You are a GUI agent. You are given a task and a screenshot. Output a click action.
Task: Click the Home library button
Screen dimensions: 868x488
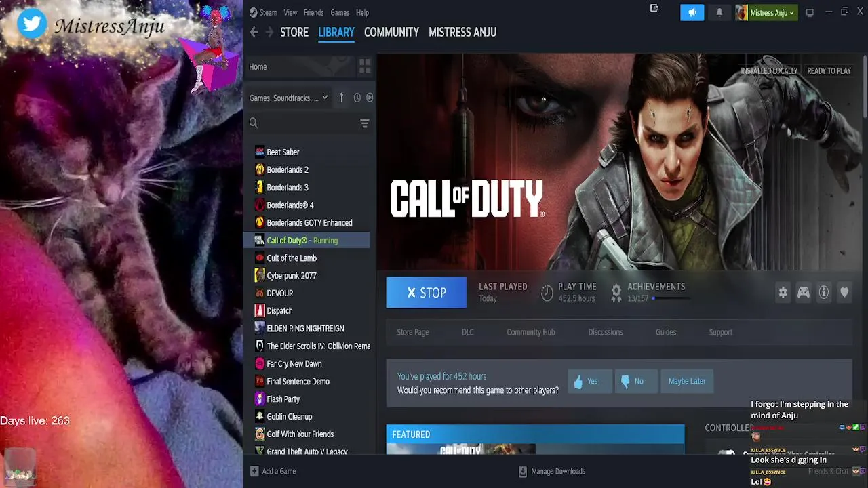[299, 66]
